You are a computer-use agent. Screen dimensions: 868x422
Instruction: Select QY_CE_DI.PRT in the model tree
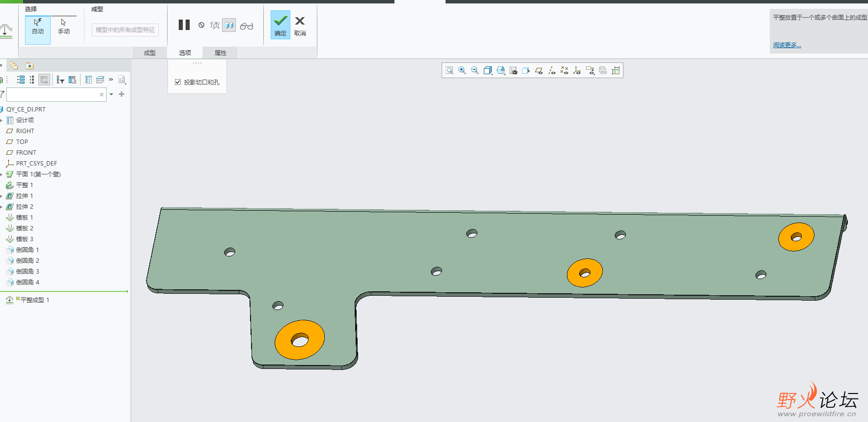pyautogui.click(x=26, y=110)
